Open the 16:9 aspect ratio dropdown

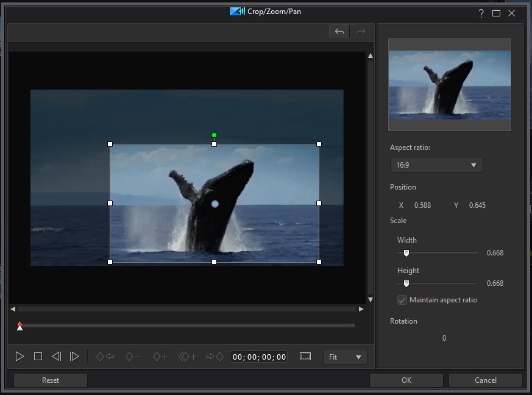[x=436, y=165]
